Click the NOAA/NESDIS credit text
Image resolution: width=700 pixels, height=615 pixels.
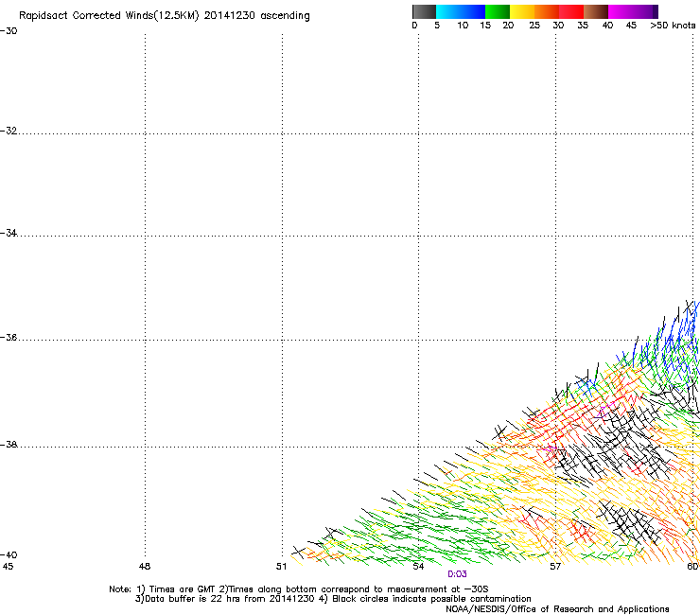pyautogui.click(x=557, y=609)
